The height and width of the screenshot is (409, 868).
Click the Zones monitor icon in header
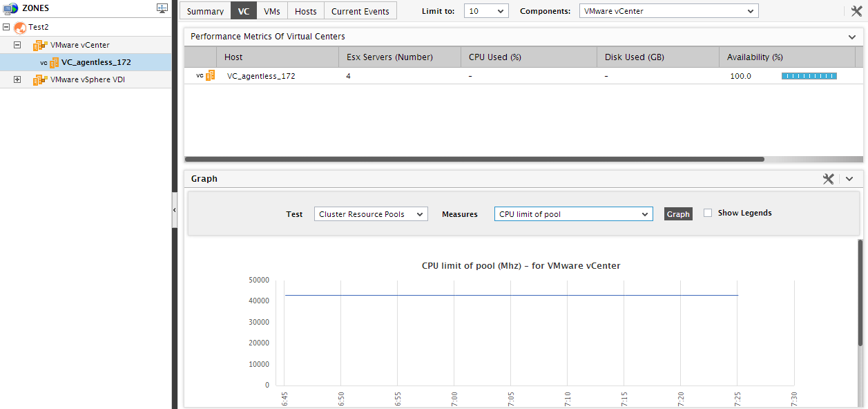tap(10, 8)
